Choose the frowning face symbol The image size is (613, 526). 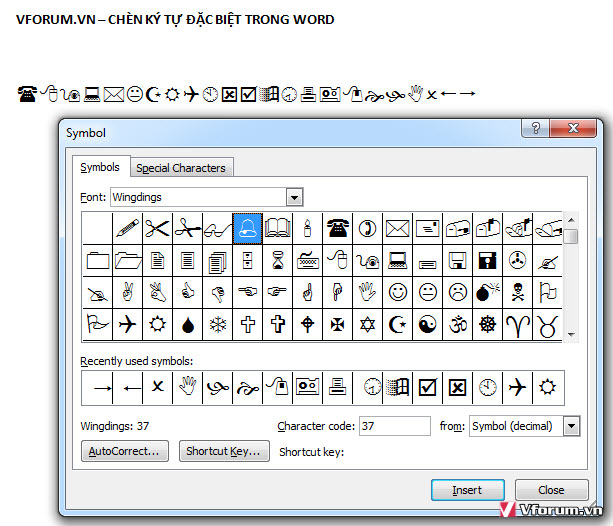pos(457,292)
